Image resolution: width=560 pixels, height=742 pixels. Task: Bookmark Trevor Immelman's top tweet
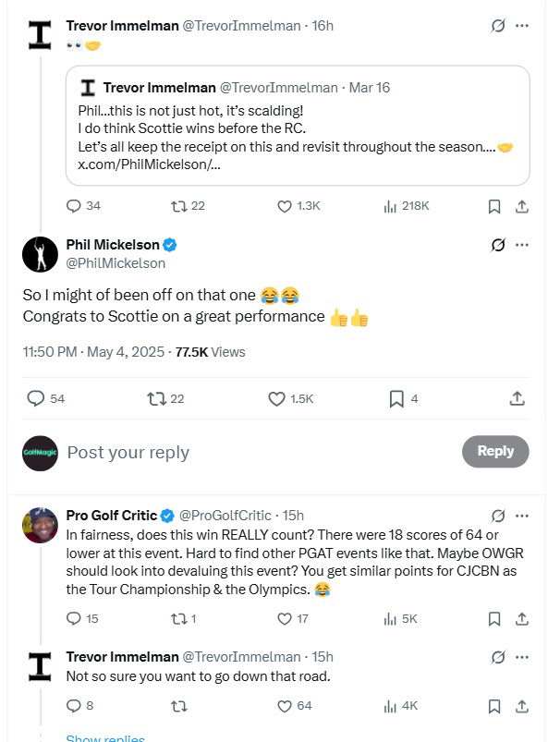[x=494, y=206]
